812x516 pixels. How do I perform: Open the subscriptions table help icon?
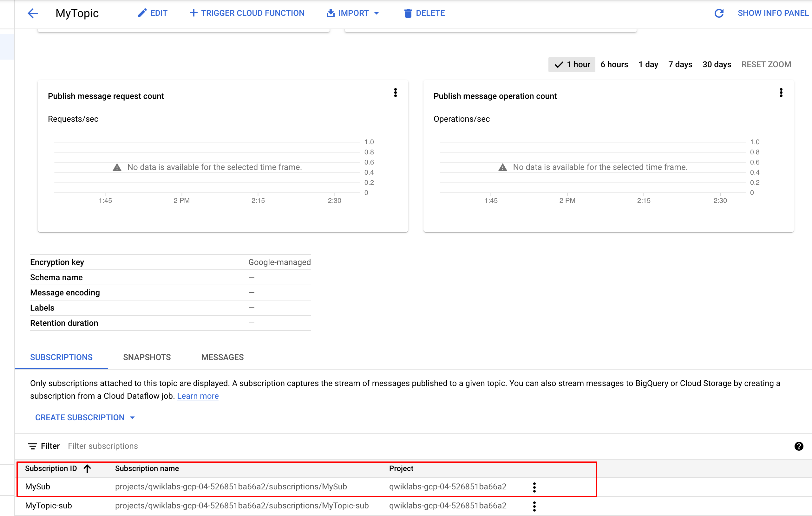pyautogui.click(x=798, y=446)
